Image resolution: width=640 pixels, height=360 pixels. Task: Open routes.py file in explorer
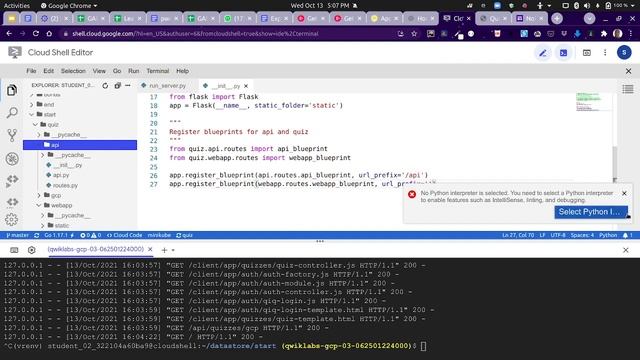[x=65, y=185]
